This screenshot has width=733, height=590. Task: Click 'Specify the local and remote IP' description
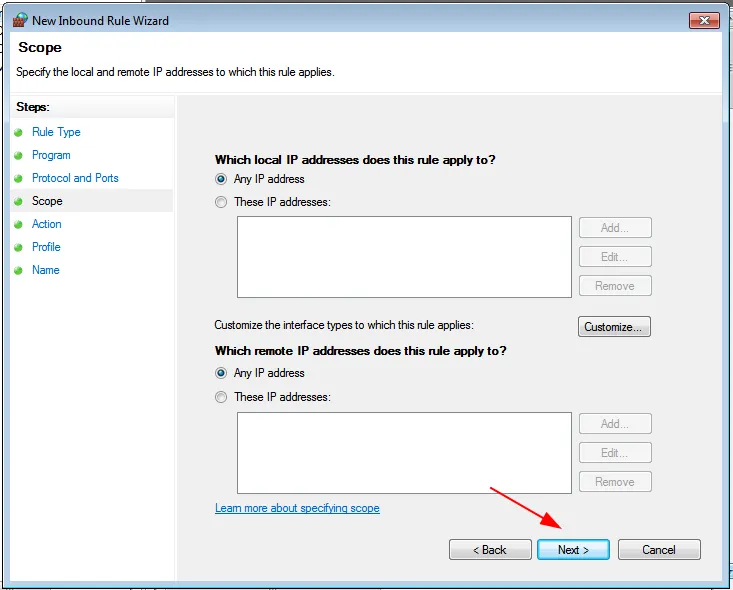point(175,72)
